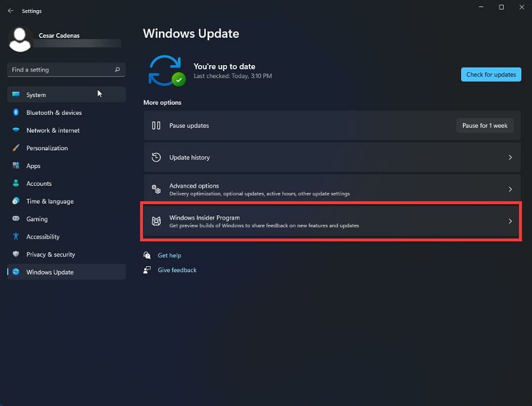The image size is (532, 406).
Task: Click the user profile avatar picture
Action: coord(20,40)
